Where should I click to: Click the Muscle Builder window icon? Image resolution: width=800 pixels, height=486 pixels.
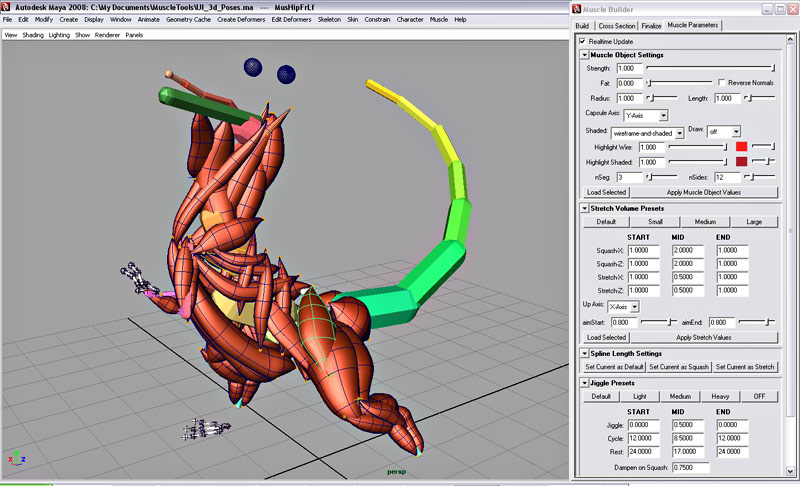click(577, 9)
